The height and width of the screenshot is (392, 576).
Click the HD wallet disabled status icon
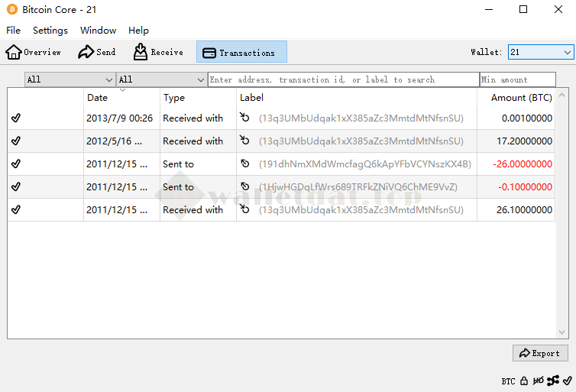539,381
